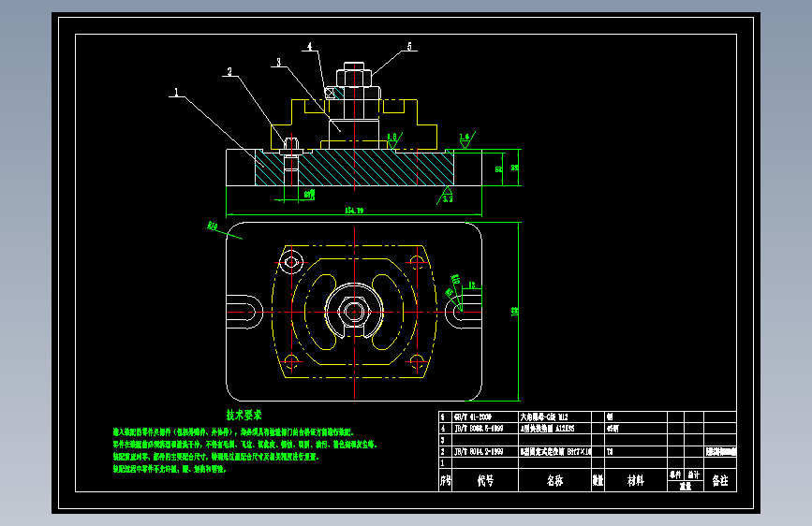Select the left U-shaped slot in the plan view
This screenshot has width=812, height=526.
point(244,312)
